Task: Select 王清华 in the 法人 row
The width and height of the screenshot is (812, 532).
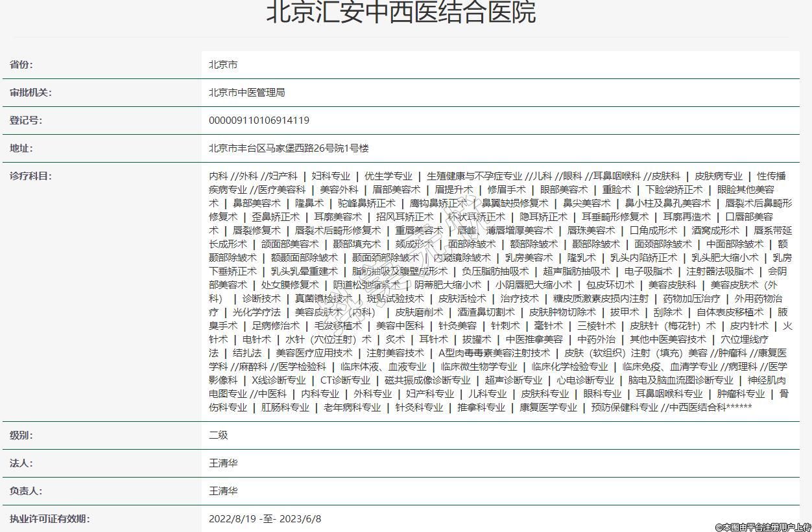Action: [x=223, y=463]
